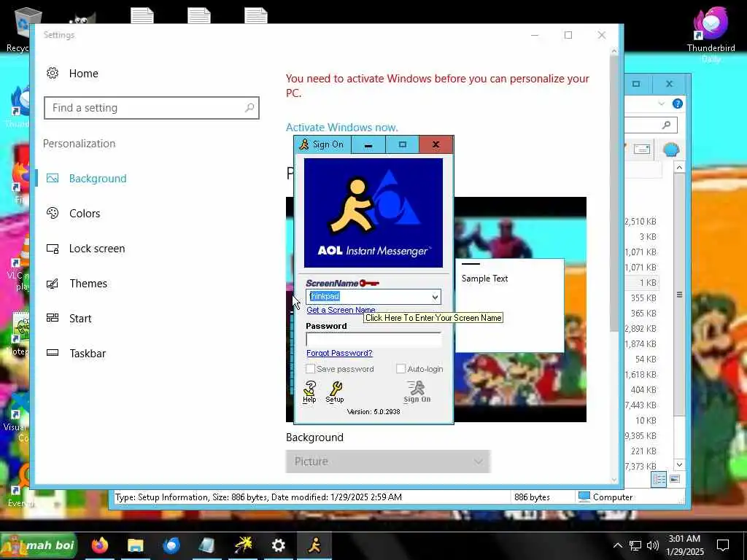Screen dimensions: 747x560
Task: Click scroll-down arrow in Explorer file list
Action: (x=679, y=464)
